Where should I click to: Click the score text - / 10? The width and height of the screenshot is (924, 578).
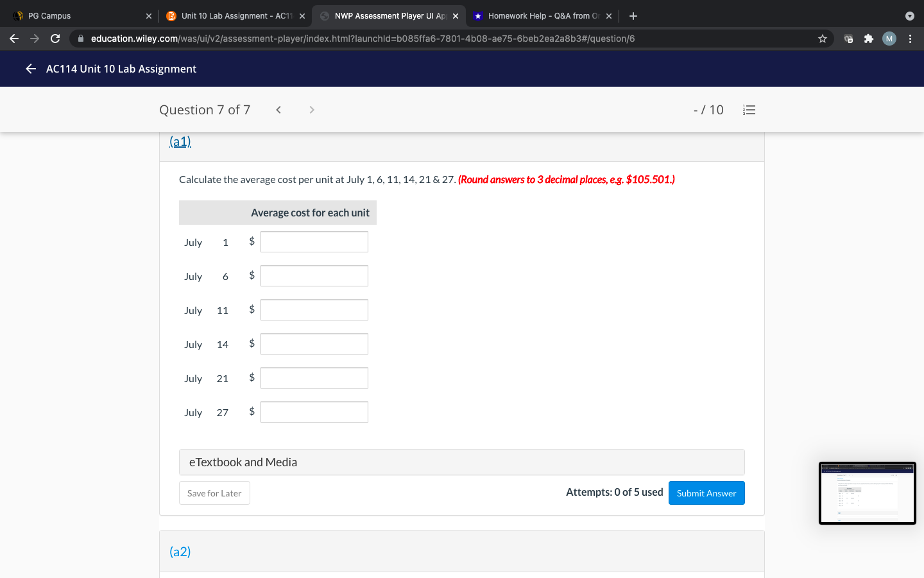pyautogui.click(x=708, y=110)
